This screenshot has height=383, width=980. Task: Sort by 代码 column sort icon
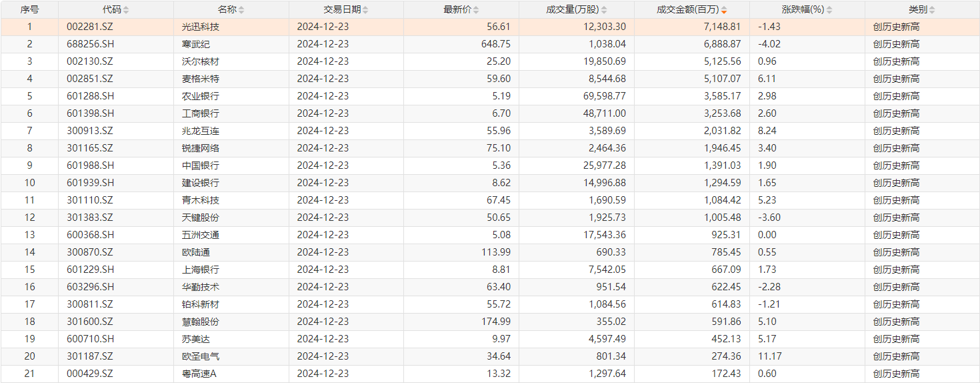(127, 10)
